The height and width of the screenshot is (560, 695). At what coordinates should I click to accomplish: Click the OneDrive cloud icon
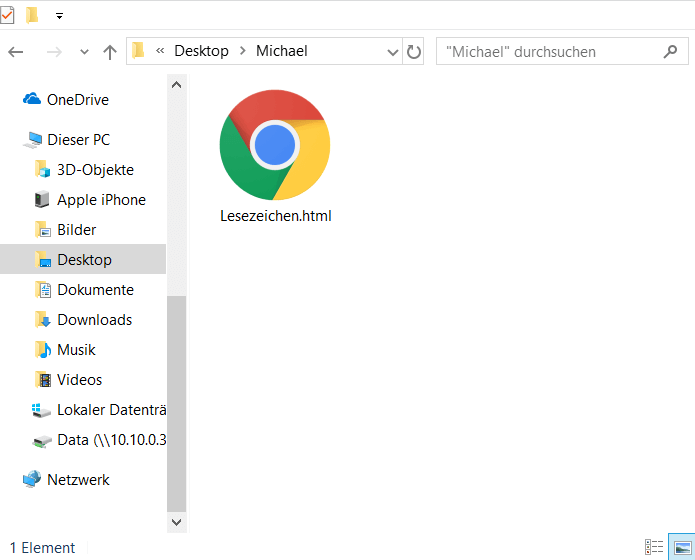click(x=32, y=98)
